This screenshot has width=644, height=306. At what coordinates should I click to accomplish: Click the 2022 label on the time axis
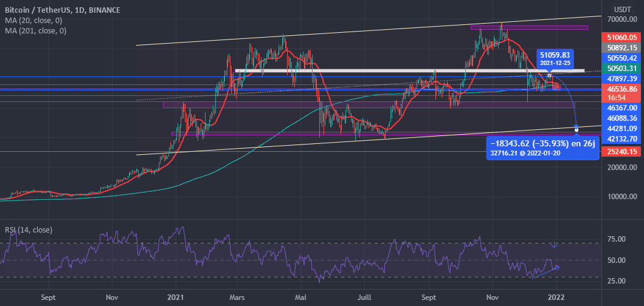(x=556, y=296)
